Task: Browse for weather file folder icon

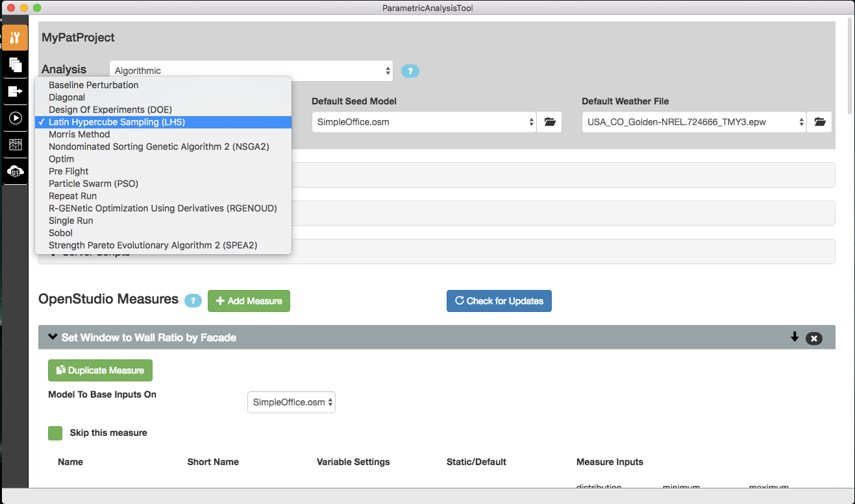Action: [x=819, y=122]
